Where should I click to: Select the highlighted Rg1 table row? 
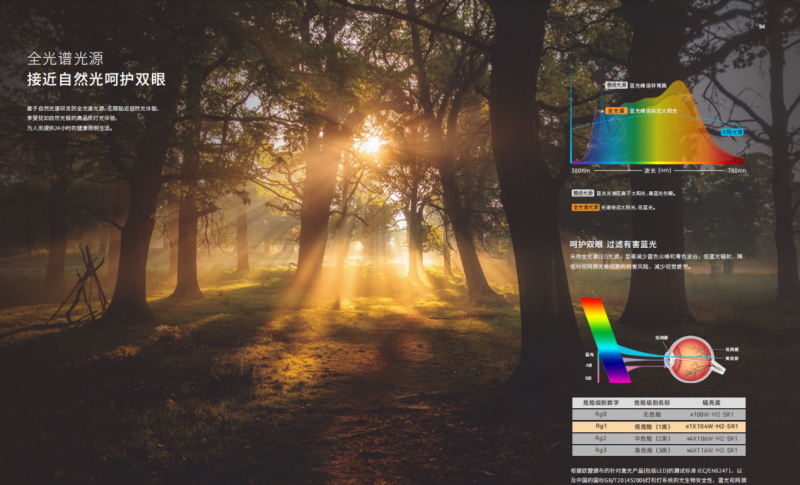pos(662,425)
